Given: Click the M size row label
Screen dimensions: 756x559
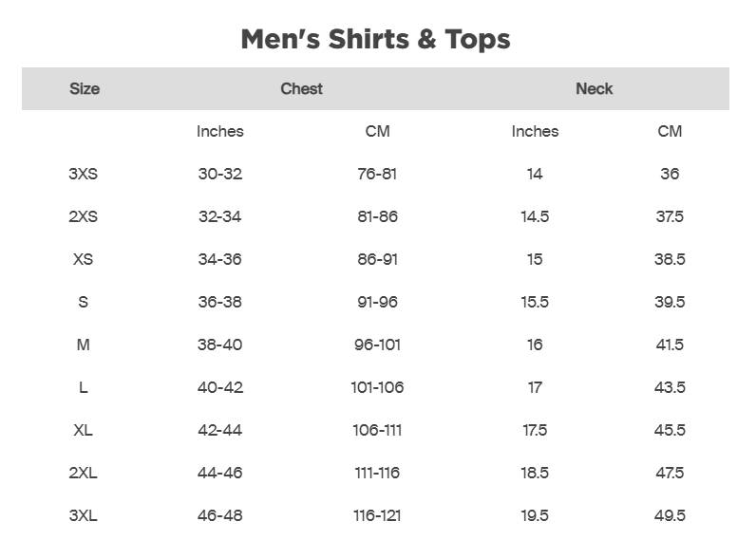Looking at the screenshot, I should coord(84,345).
